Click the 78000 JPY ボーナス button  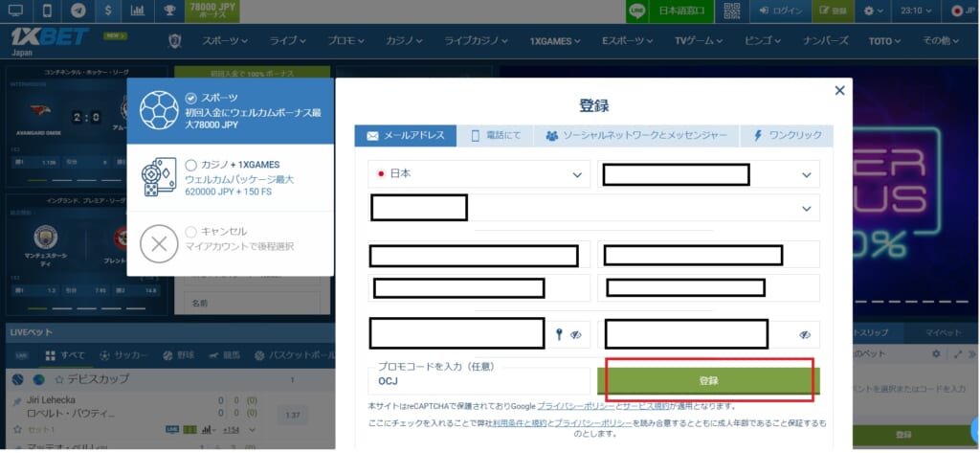(212, 11)
